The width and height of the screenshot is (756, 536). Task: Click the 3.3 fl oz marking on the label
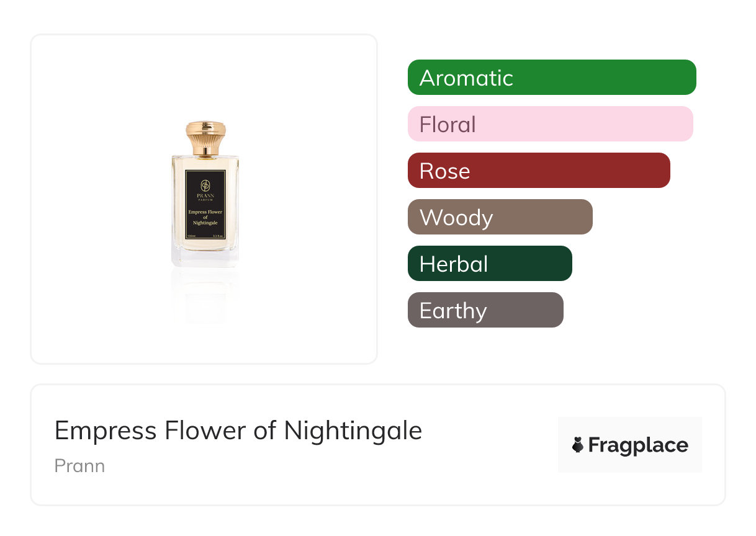coord(218,236)
